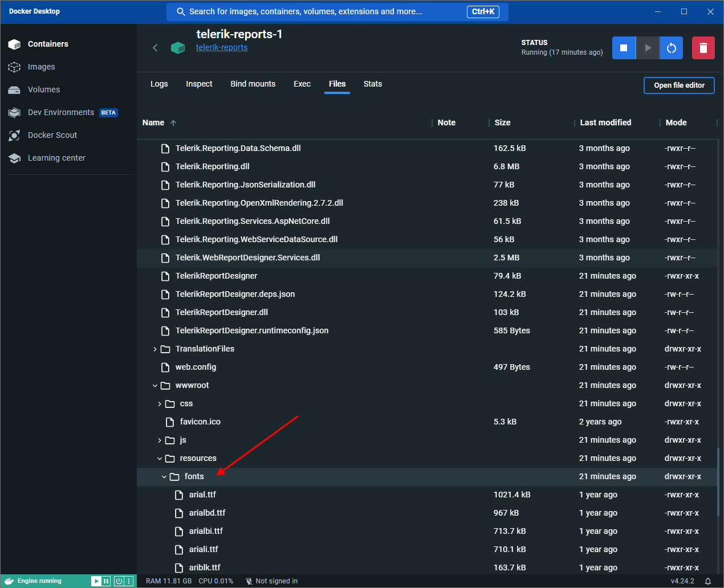Screen dimensions: 724x588
Task: Open Learning center icon
Action: point(14,158)
